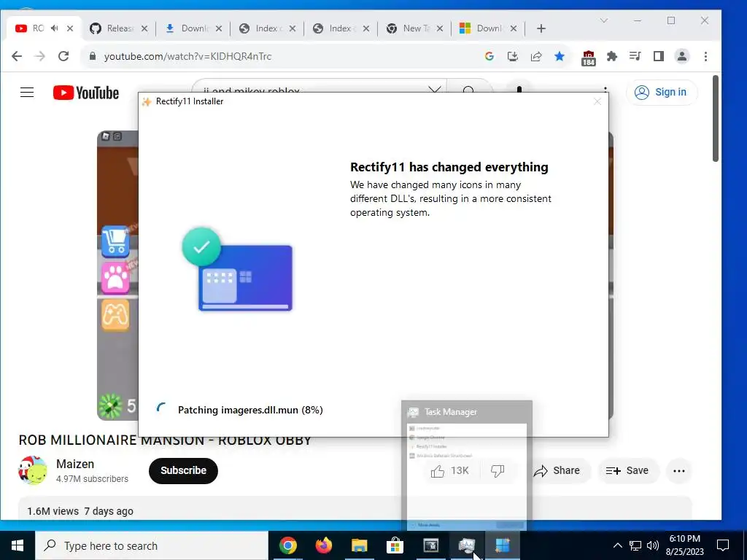Open Chrome profile avatar
Screen dimensions: 747x560
point(682,56)
